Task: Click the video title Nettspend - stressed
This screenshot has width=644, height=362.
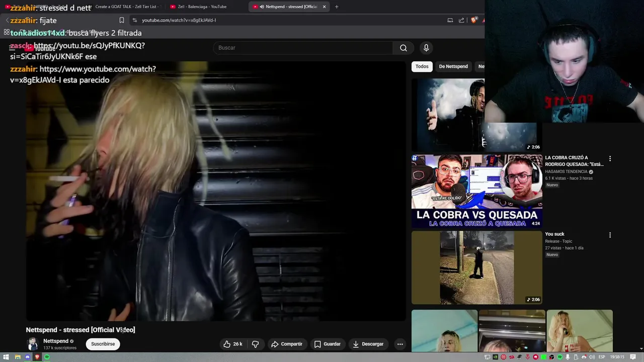Action: (x=80, y=330)
